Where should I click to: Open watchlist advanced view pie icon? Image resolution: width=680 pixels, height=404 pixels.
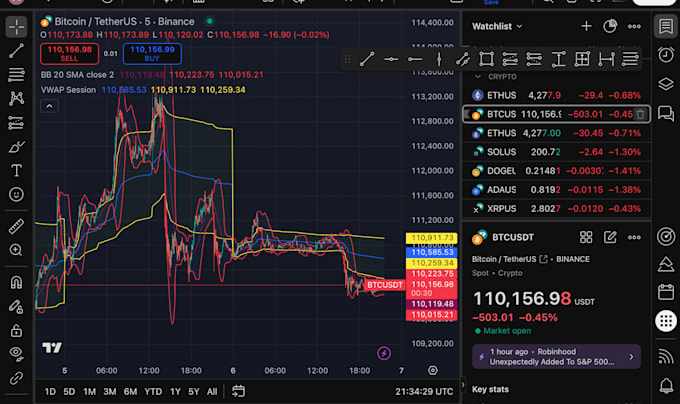pyautogui.click(x=610, y=26)
